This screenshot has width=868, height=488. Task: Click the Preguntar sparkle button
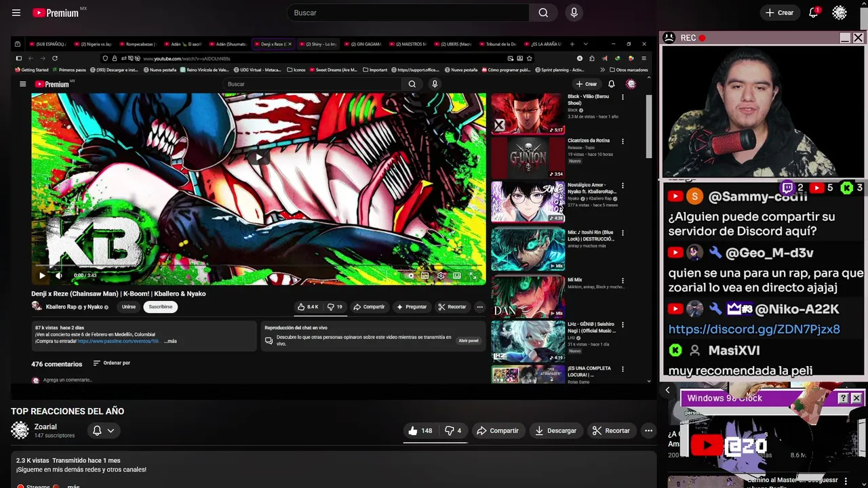pyautogui.click(x=412, y=307)
